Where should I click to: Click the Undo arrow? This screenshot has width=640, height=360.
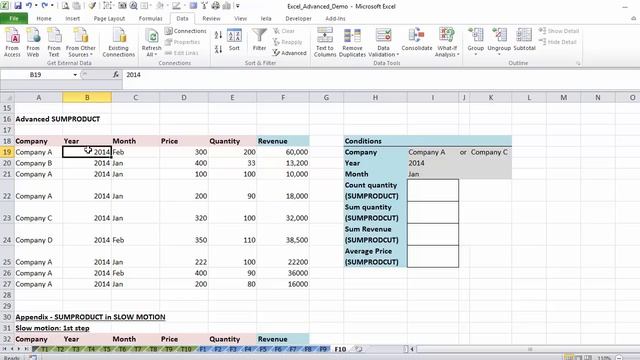point(29,6)
